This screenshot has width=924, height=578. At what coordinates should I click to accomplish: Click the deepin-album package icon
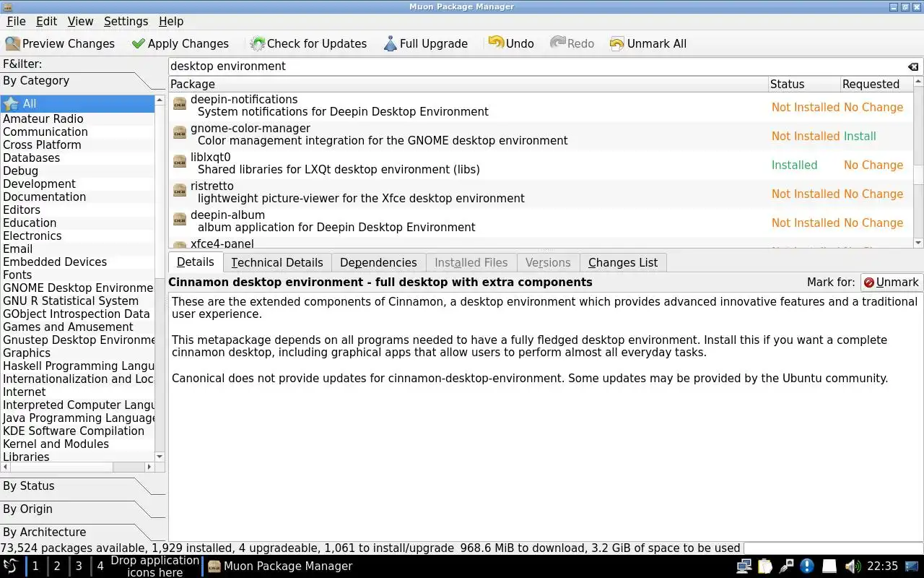coord(180,220)
